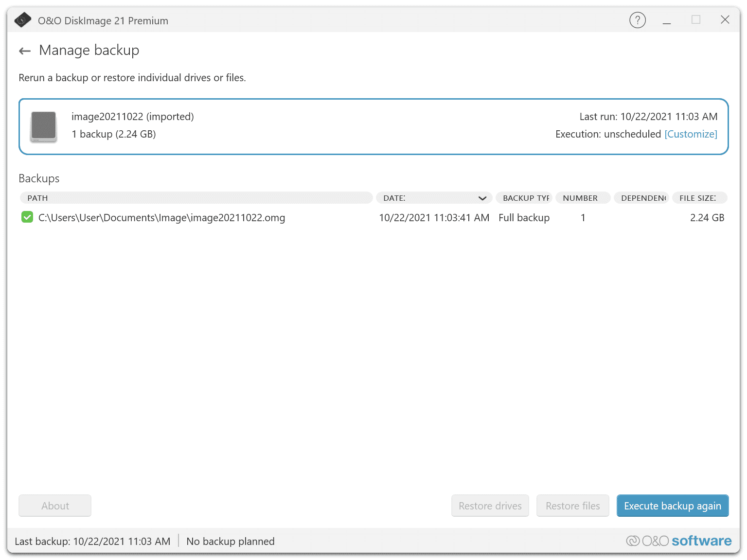The image size is (747, 560).
Task: Select the gray drive icon for image20211022
Action: [44, 126]
